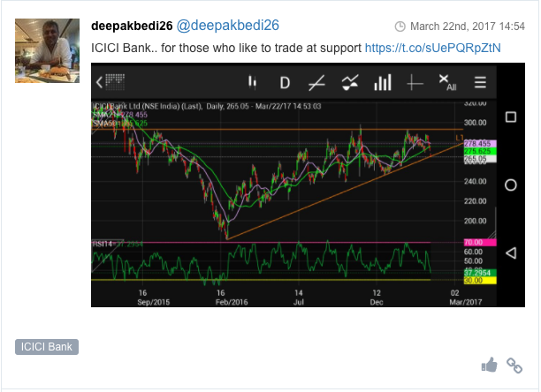This screenshot has width=541, height=392.
Task: Select the 265.05 last price label
Action: click(480, 159)
